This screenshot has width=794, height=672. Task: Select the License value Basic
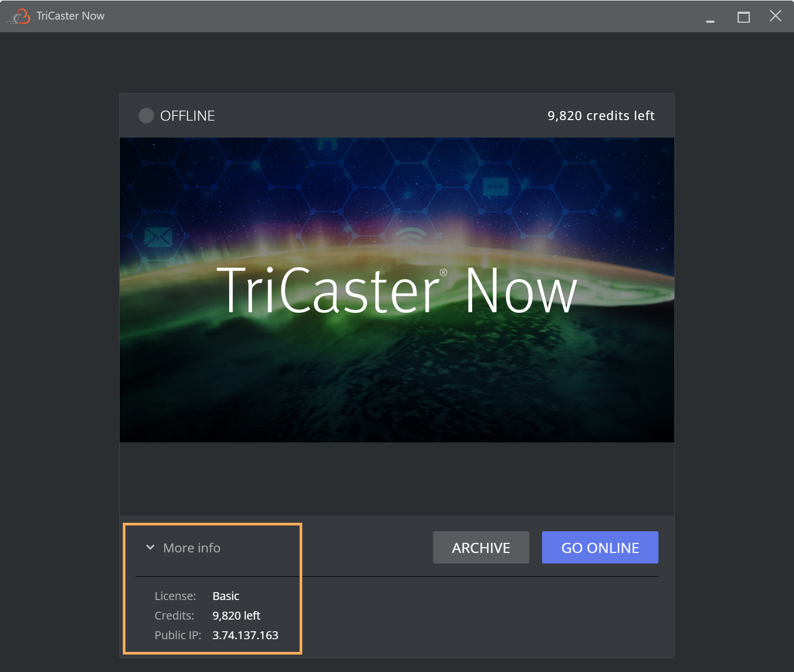point(226,596)
